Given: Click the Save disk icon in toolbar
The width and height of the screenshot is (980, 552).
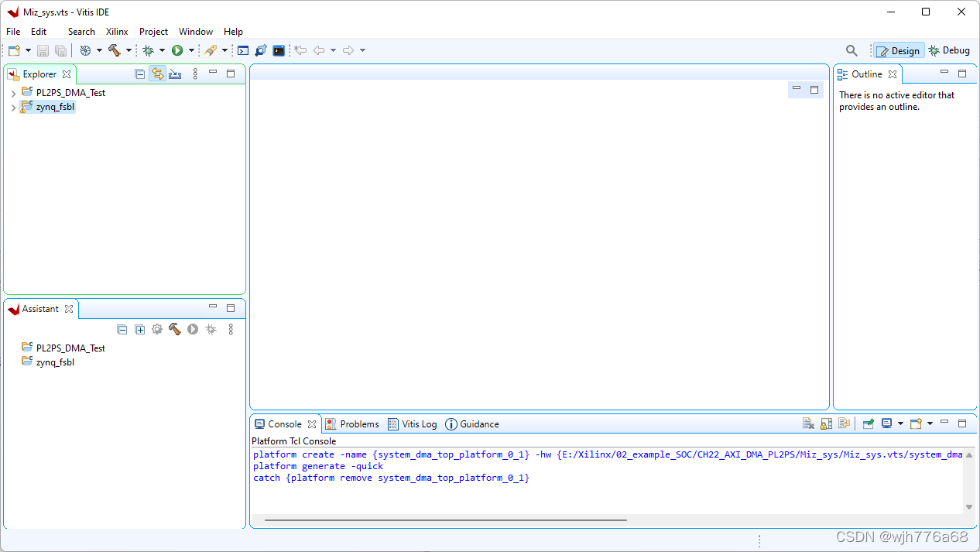Looking at the screenshot, I should tap(43, 50).
